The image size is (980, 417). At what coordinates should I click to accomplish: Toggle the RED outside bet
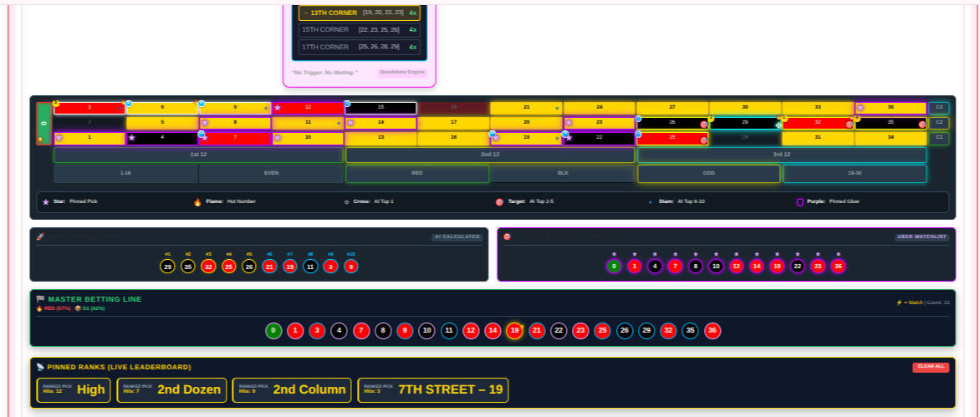click(x=417, y=174)
